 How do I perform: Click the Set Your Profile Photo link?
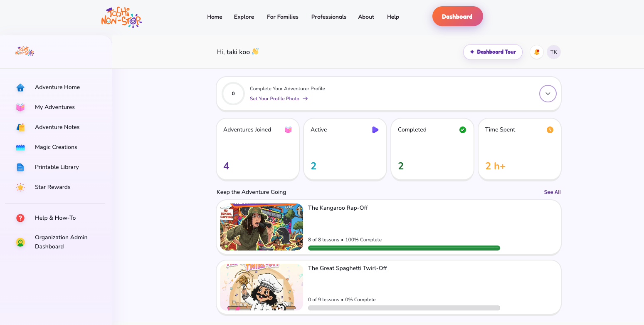click(279, 99)
